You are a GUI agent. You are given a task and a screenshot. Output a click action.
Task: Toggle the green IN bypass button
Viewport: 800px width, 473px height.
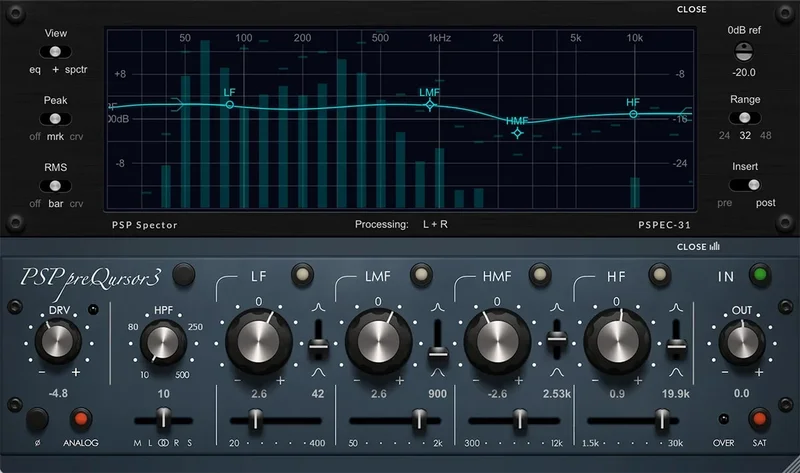(x=760, y=275)
